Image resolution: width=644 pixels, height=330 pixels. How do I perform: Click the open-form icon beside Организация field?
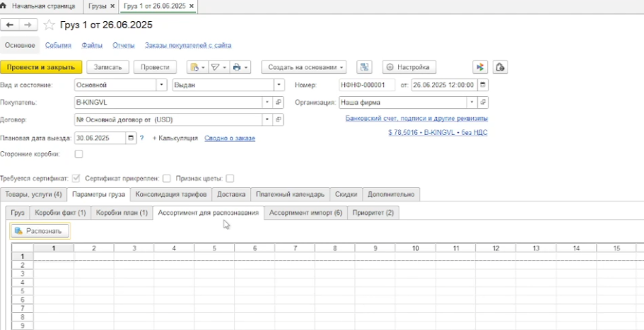(x=483, y=102)
